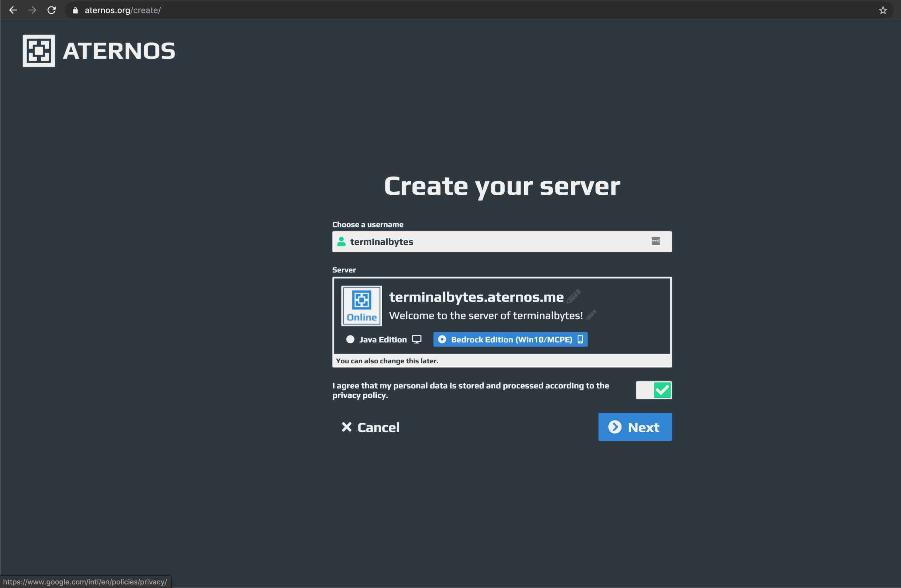901x588 pixels.
Task: Go back using browser back arrow
Action: pos(13,10)
